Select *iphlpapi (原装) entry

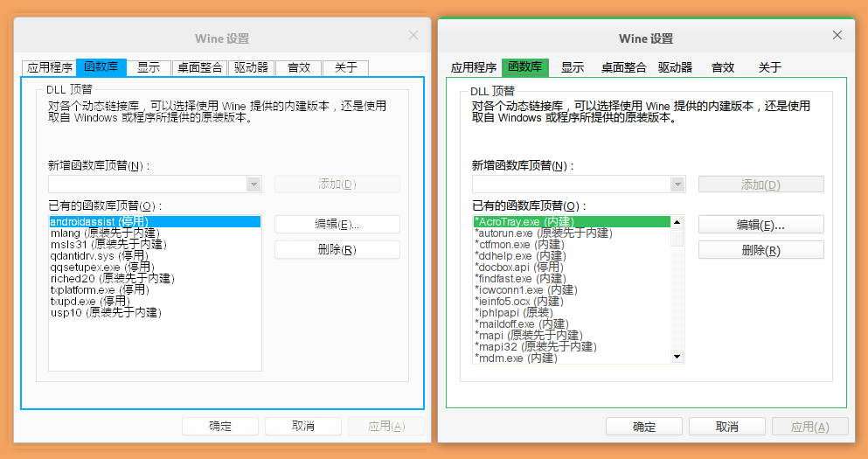click(572, 313)
